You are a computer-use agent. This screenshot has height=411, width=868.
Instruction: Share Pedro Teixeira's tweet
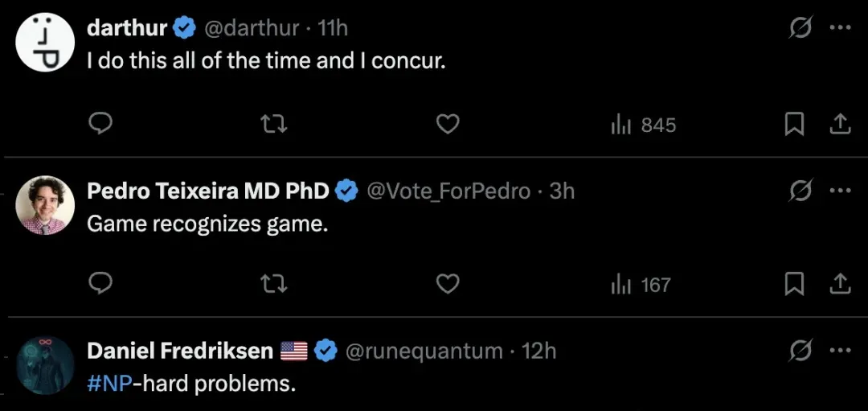point(840,285)
